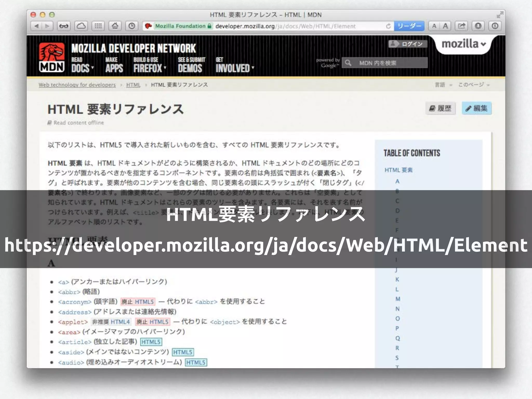Image resolution: width=532 pixels, height=399 pixels.
Task: Click the Mozilla Foundation certificate badge
Action: [183, 26]
